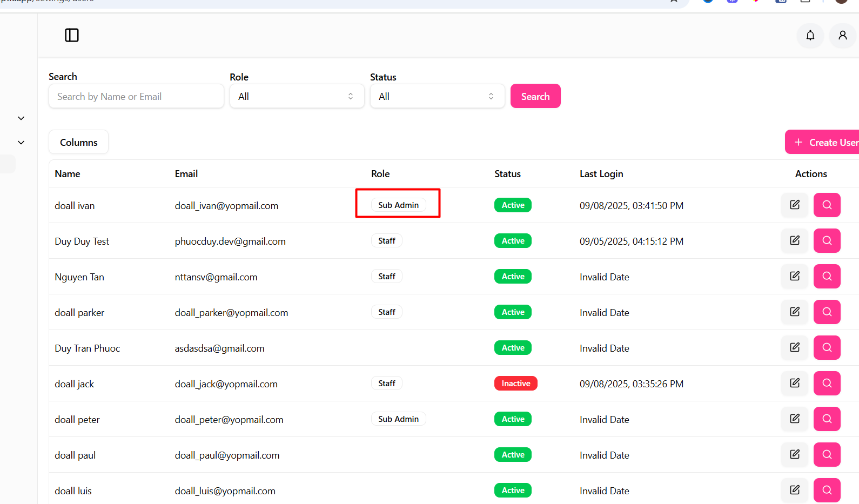Open the Status filter dropdown
The image size is (859, 504).
coord(437,96)
